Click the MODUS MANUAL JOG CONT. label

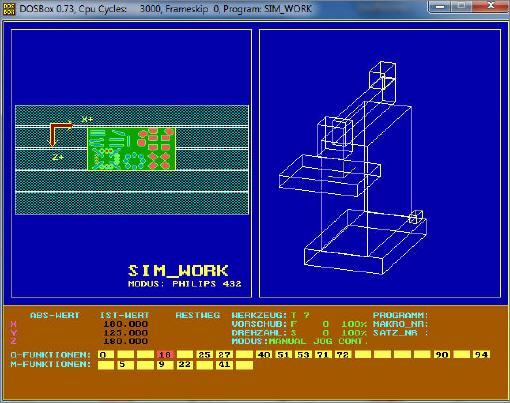click(x=300, y=341)
